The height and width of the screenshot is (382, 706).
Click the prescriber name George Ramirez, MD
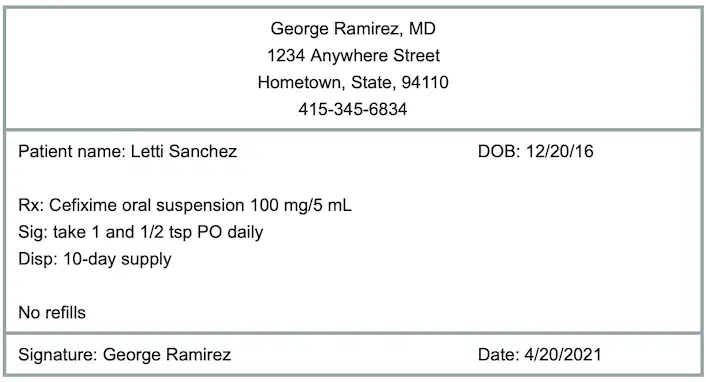[353, 29]
